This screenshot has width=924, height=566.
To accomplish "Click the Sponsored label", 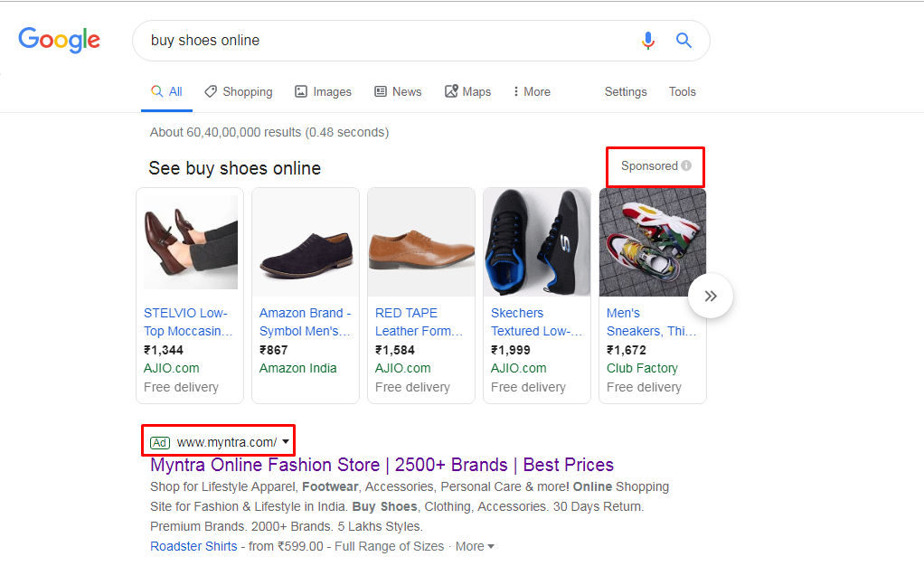I will pyautogui.click(x=649, y=166).
